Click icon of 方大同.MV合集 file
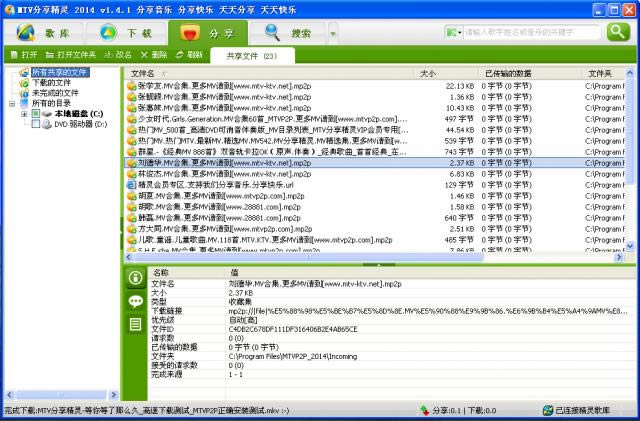This screenshot has height=421, width=640. tap(131, 229)
